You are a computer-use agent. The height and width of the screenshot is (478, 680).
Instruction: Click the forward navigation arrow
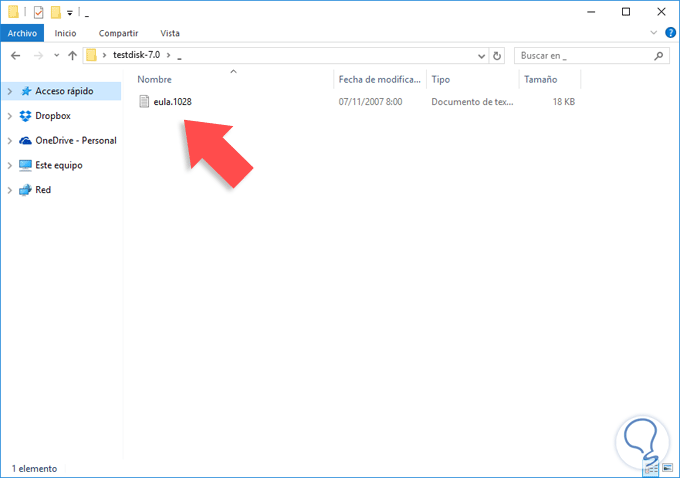point(38,56)
